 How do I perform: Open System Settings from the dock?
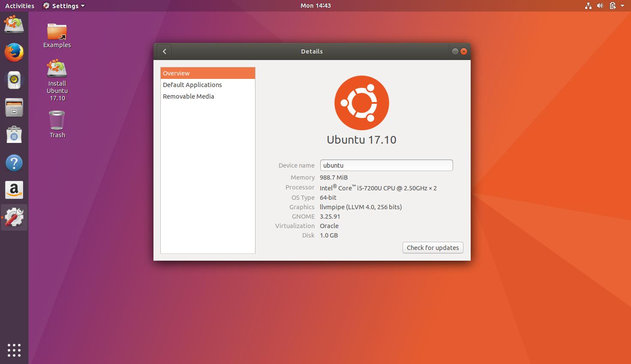point(14,217)
